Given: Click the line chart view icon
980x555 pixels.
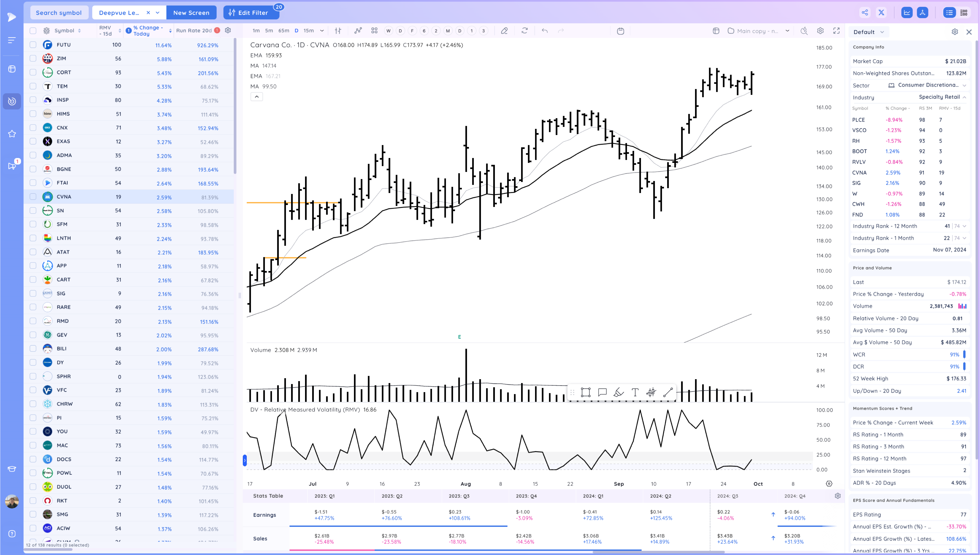Looking at the screenshot, I should 907,12.
